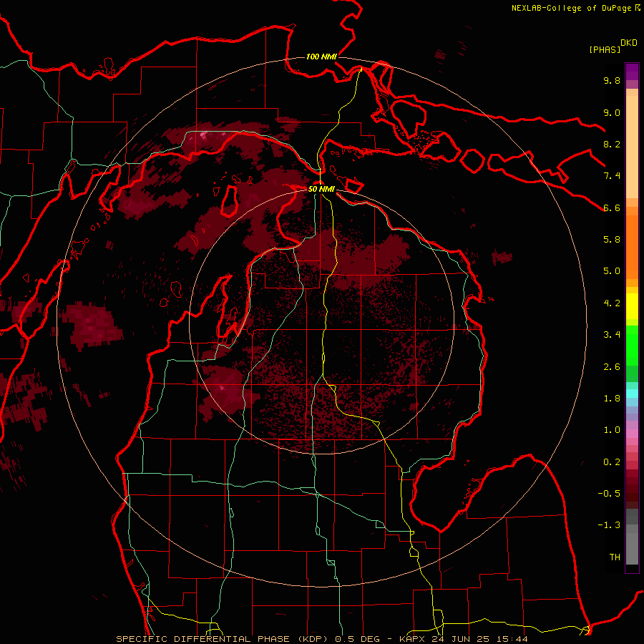Select the 6.6 value on color scale
Screen dimensions: 644x644
click(x=612, y=208)
